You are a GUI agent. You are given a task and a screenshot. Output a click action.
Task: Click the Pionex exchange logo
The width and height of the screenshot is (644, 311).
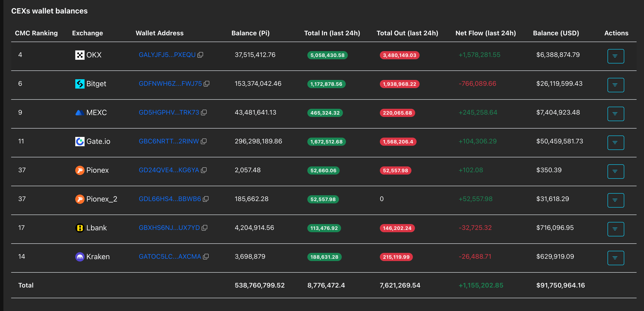[80, 170]
